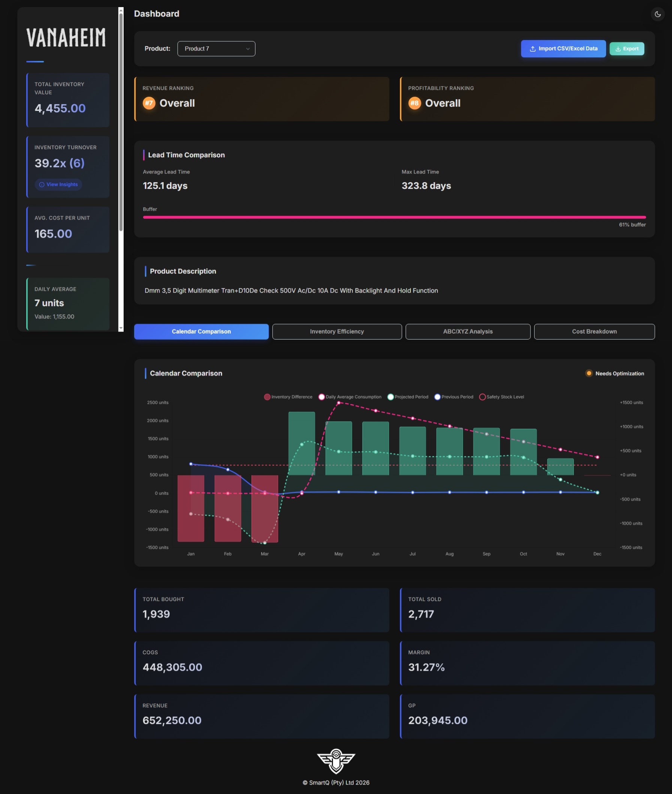Toggle Previous Period legend series
The height and width of the screenshot is (794, 672).
(454, 397)
